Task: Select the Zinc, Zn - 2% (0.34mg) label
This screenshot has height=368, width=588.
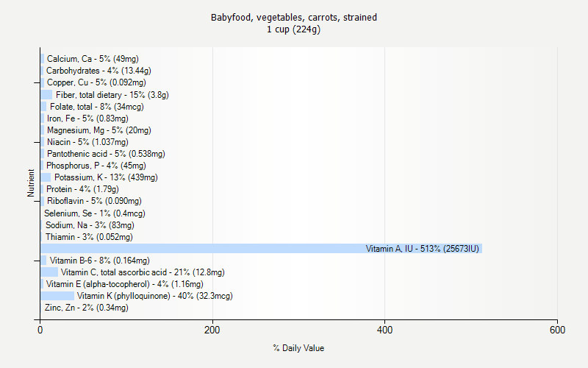Action: [86, 308]
